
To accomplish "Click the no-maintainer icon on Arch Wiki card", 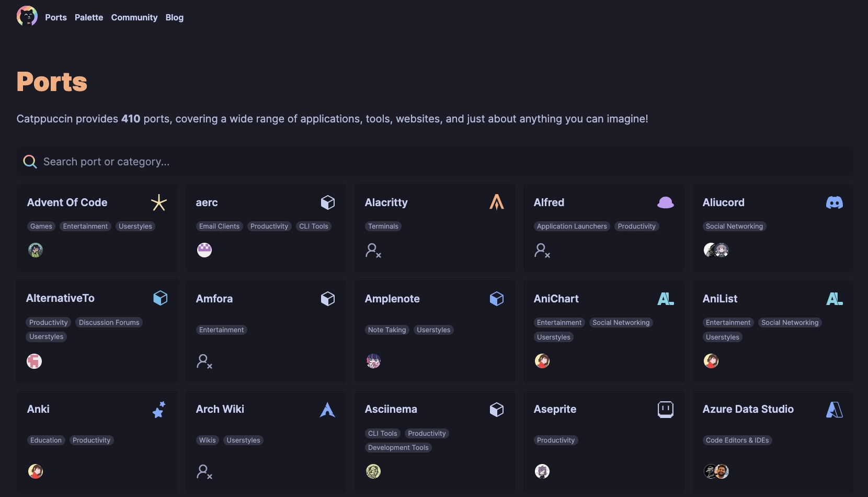I will coord(204,472).
